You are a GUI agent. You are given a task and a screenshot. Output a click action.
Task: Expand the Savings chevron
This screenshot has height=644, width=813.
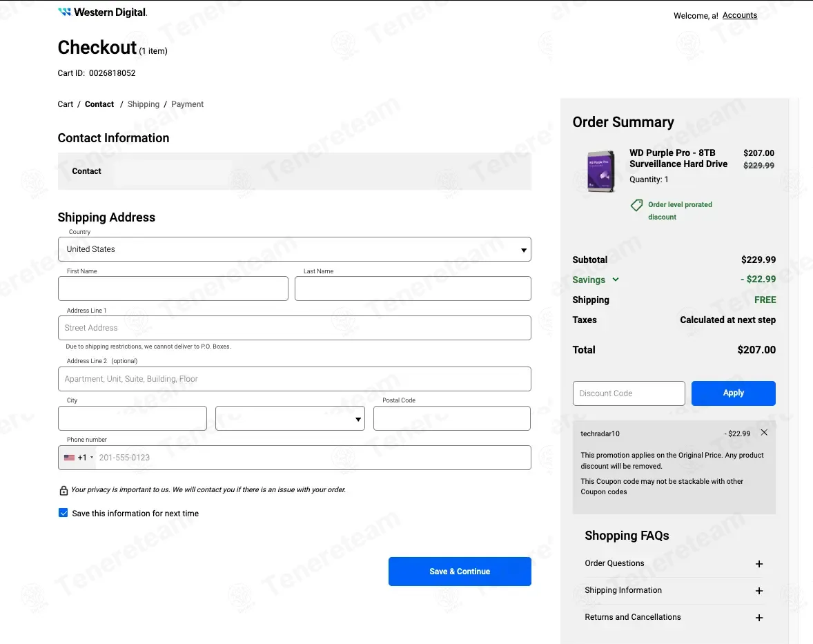pos(616,279)
